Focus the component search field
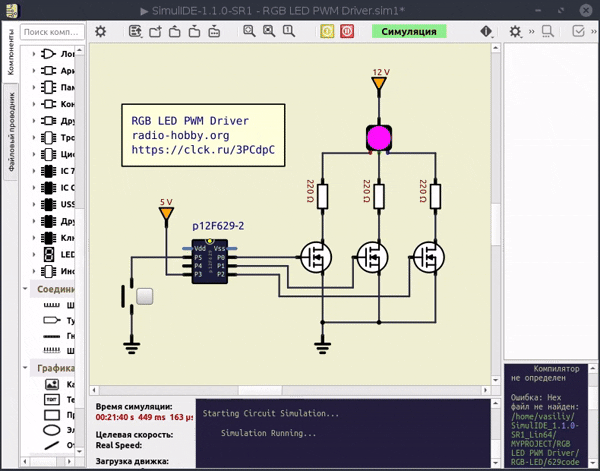 tap(52, 32)
